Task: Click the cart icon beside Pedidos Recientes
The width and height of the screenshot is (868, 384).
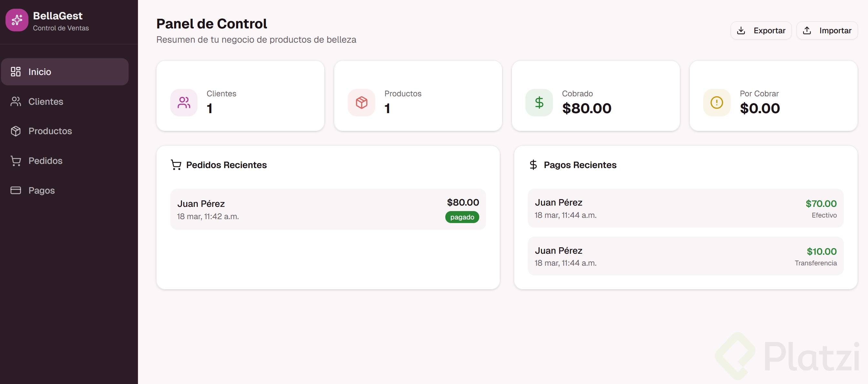Action: pos(176,165)
